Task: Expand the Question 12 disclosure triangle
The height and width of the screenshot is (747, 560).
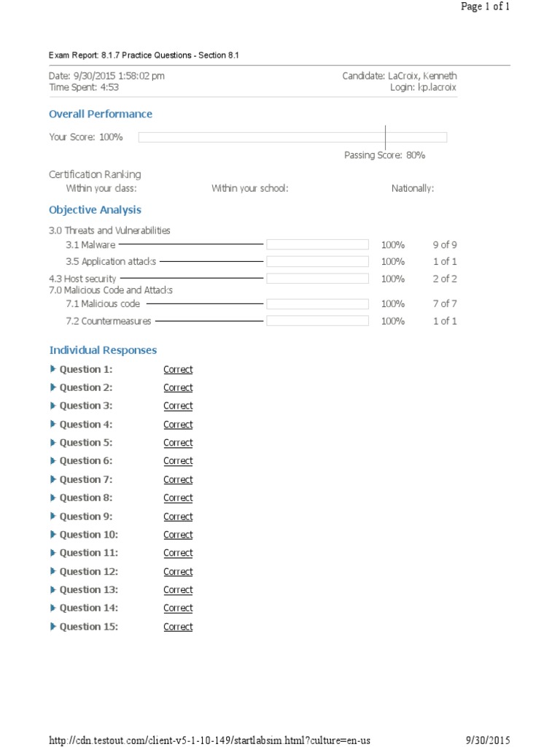Action: click(52, 571)
